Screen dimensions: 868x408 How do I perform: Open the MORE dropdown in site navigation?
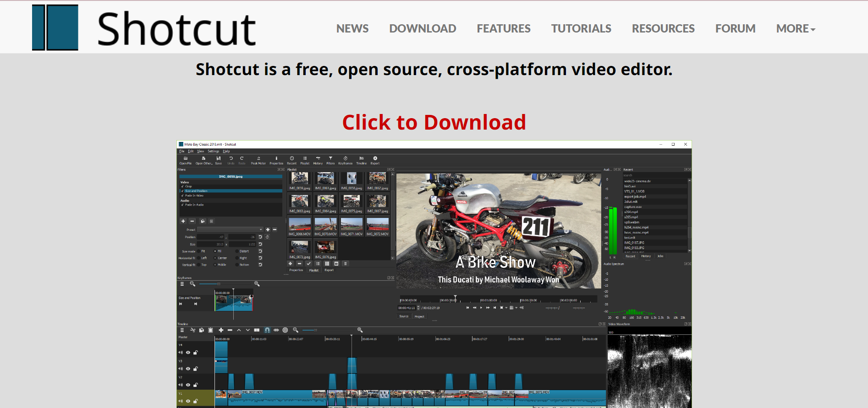pos(796,28)
